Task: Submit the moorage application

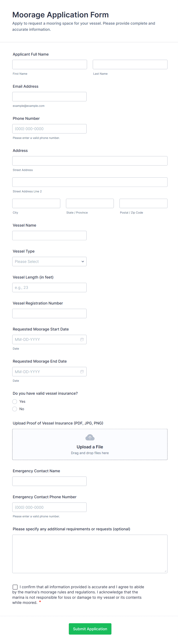Action: 90,629
